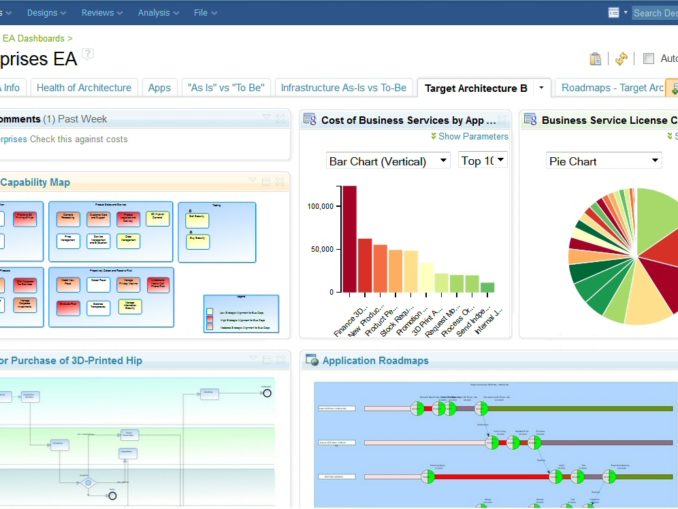Click the Business Service License panel icon
The image size is (678, 509).
click(x=531, y=120)
